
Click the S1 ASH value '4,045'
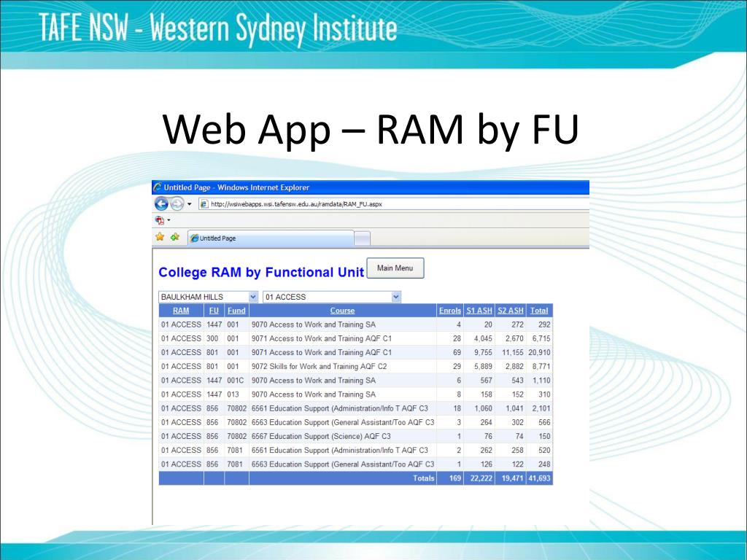pos(483,338)
